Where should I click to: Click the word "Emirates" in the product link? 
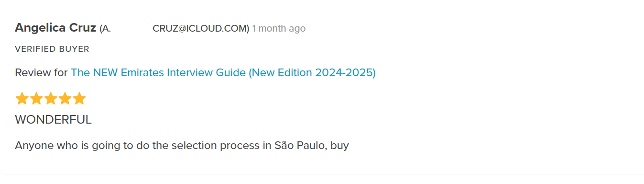point(142,73)
